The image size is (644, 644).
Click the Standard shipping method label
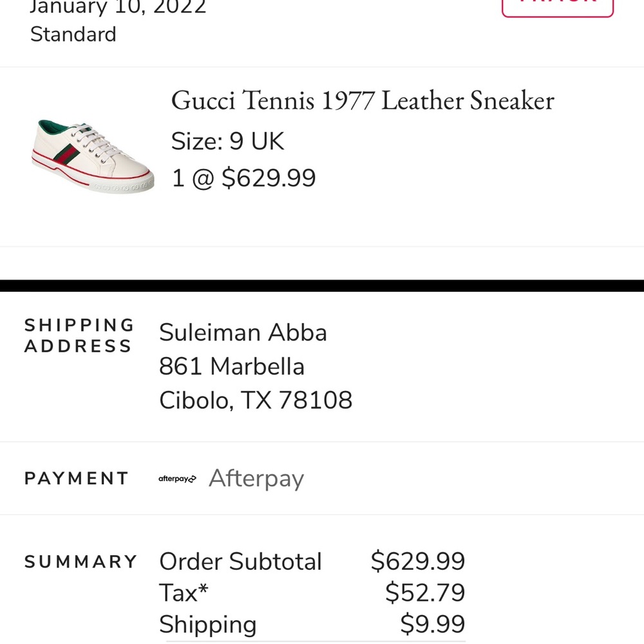73,35
